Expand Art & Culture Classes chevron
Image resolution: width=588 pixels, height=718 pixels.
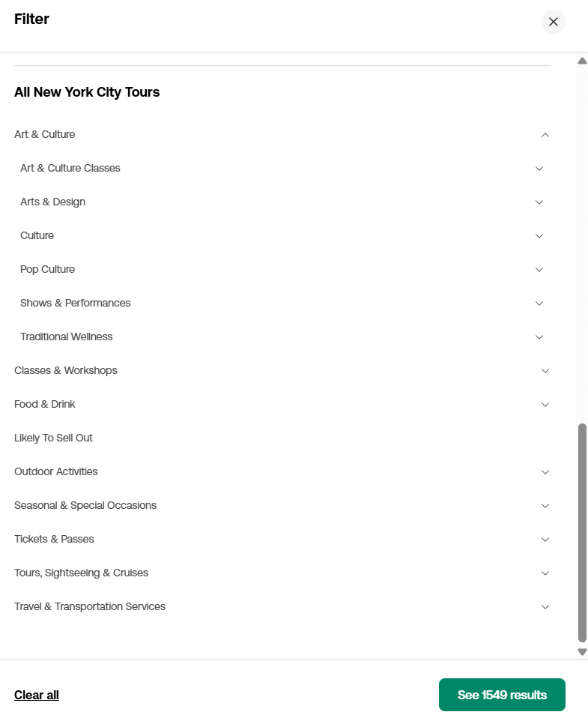coord(539,169)
